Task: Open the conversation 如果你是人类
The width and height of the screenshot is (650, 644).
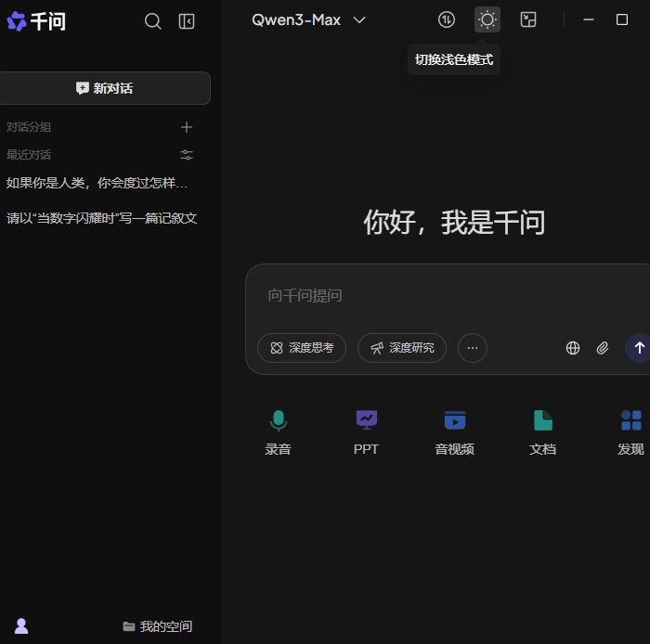Action: [x=97, y=183]
